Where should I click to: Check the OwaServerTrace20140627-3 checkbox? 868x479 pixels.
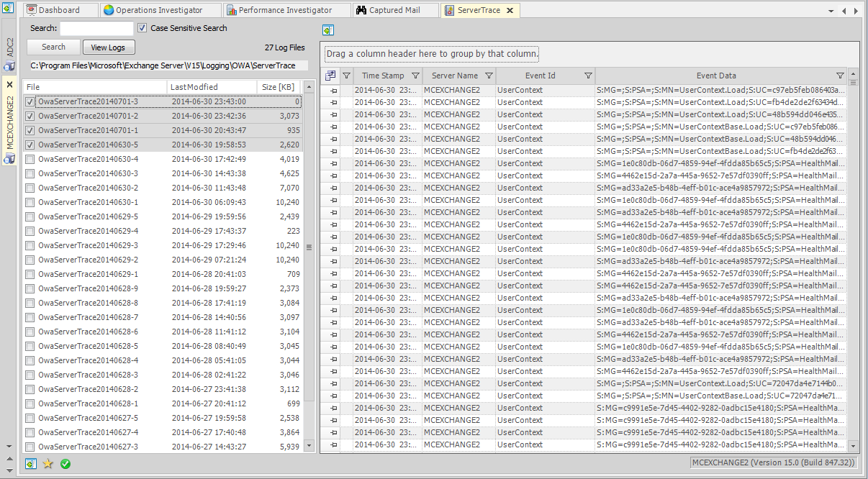pyautogui.click(x=30, y=447)
